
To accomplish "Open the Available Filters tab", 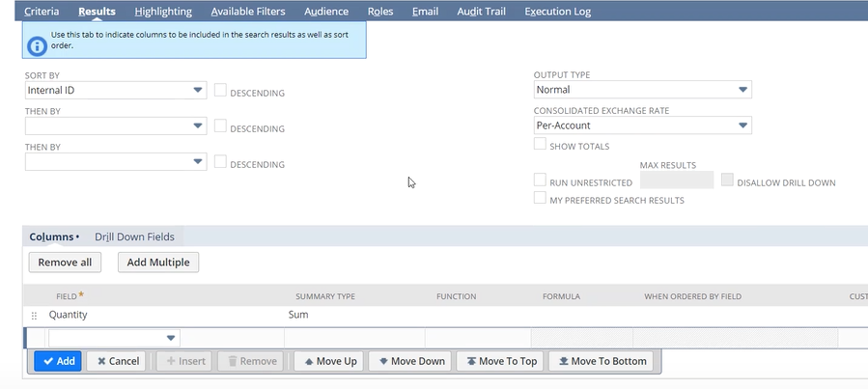I will [249, 12].
